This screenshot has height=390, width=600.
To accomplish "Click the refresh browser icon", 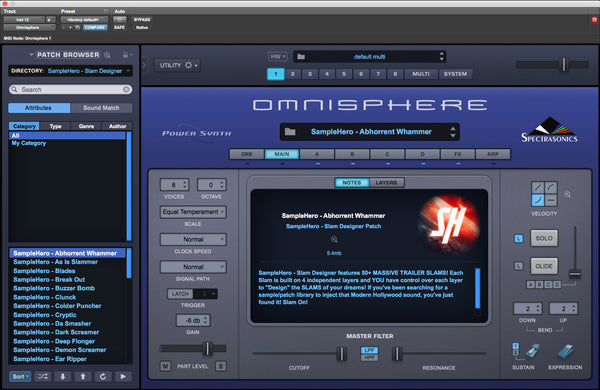I will click(103, 377).
